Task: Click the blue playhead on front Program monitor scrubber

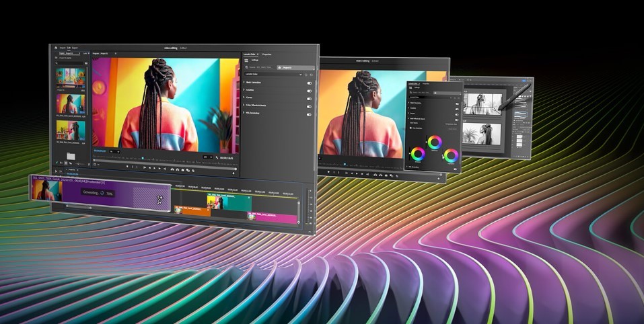Action: 143,159
